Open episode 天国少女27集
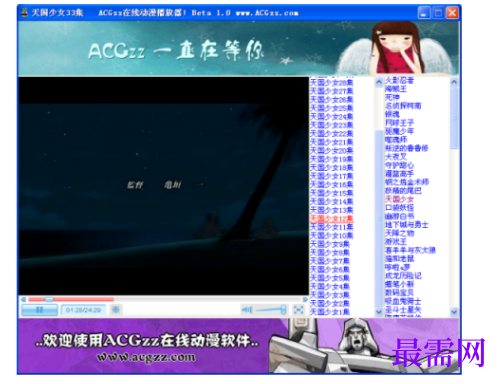 click(x=332, y=91)
